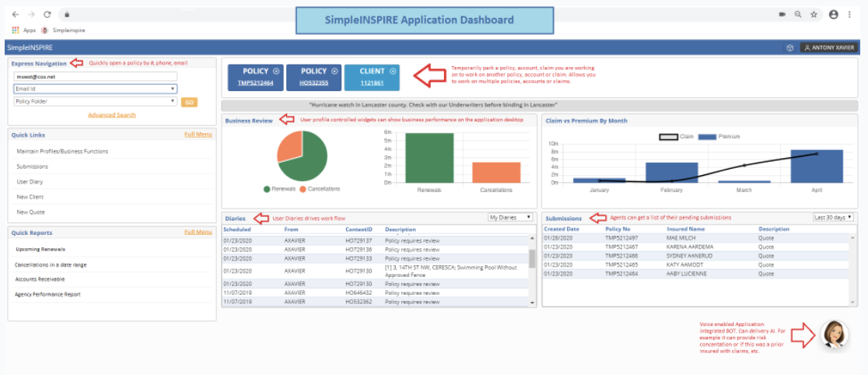The image size is (868, 375).
Task: Close the parked policy TMP5212464 card
Action: pos(276,72)
